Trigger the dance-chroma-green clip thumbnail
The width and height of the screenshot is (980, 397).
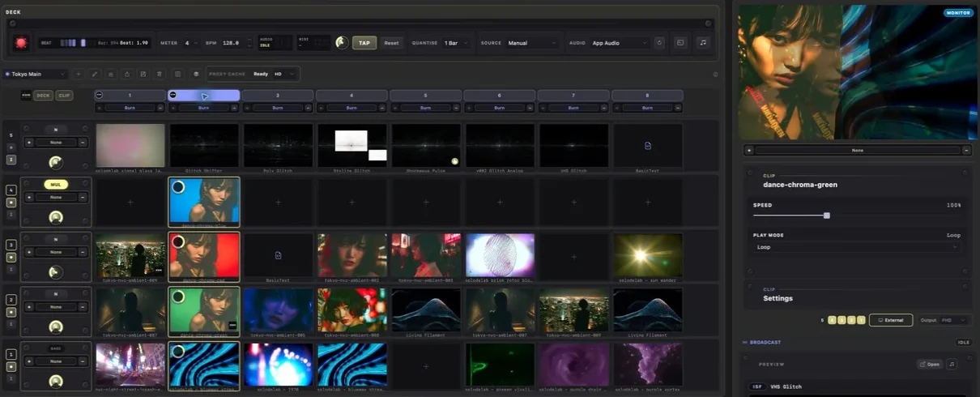coord(204,310)
